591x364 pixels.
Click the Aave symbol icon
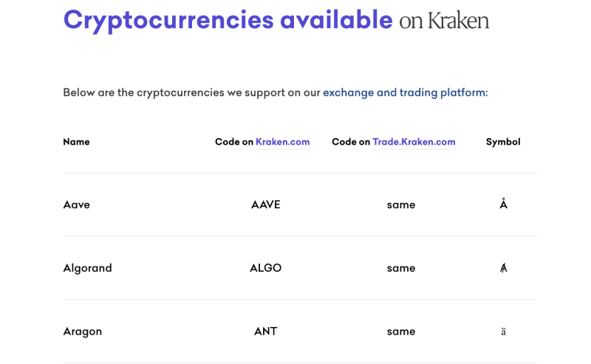pos(503,204)
